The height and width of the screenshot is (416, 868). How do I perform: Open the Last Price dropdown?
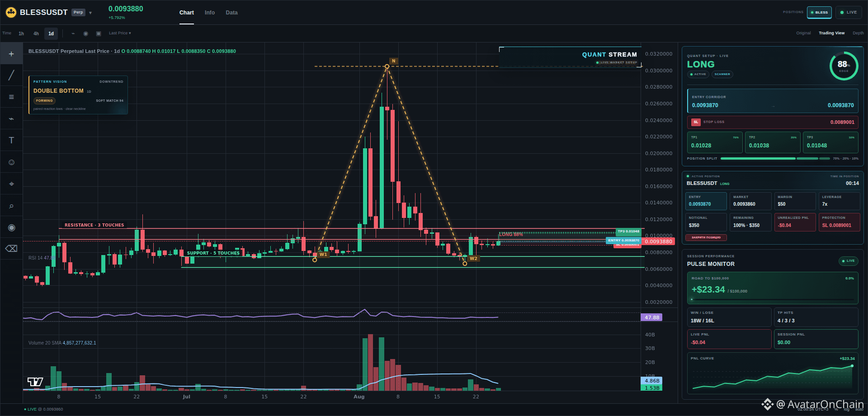click(120, 33)
